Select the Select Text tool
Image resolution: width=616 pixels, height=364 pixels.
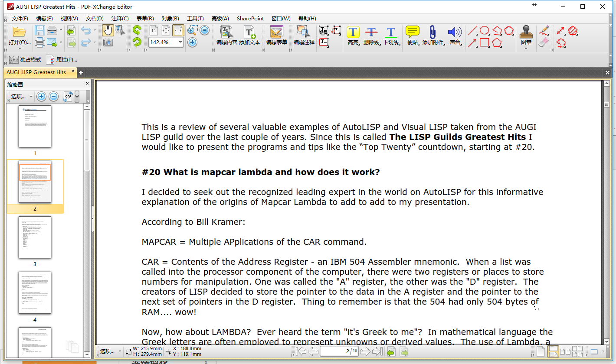click(120, 30)
